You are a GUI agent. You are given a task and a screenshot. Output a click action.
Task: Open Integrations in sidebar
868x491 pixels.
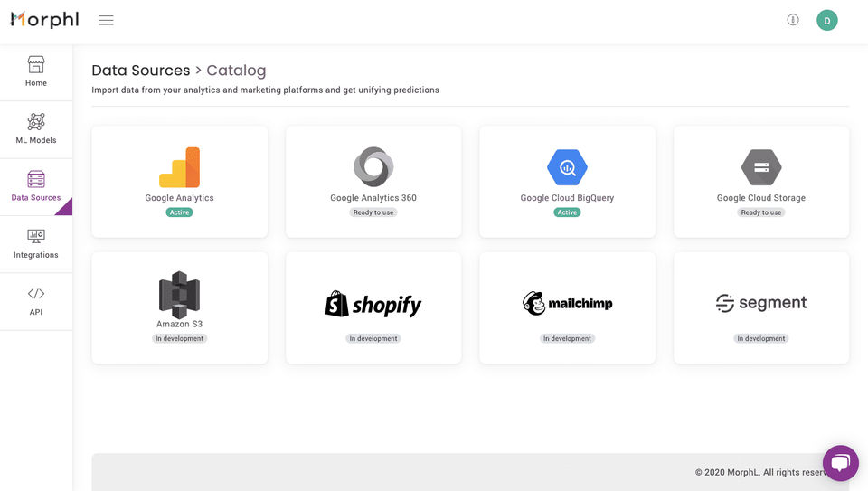pos(36,244)
